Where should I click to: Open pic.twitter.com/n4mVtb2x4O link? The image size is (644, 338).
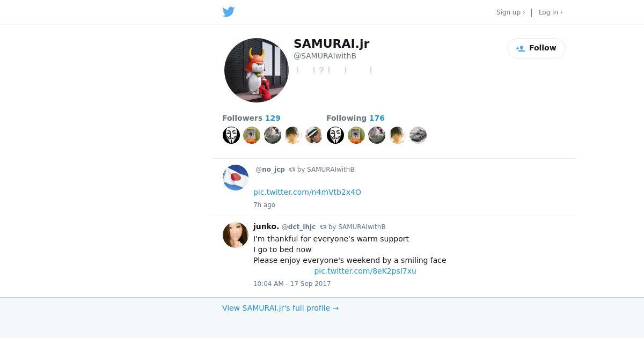(307, 192)
